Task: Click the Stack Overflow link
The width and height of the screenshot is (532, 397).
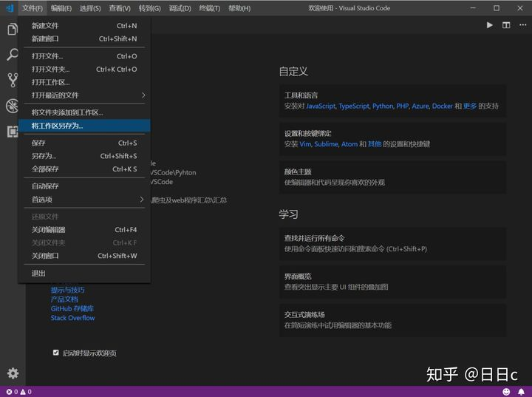Action: tap(72, 318)
